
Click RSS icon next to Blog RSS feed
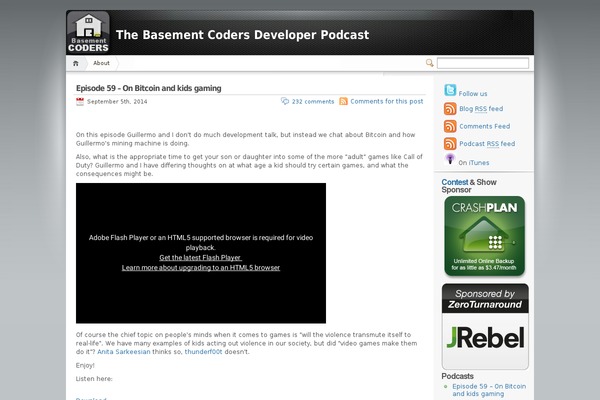450,109
